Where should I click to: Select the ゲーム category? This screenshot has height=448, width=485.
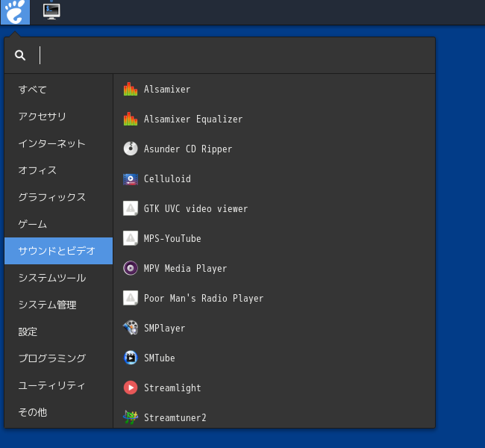[59, 224]
